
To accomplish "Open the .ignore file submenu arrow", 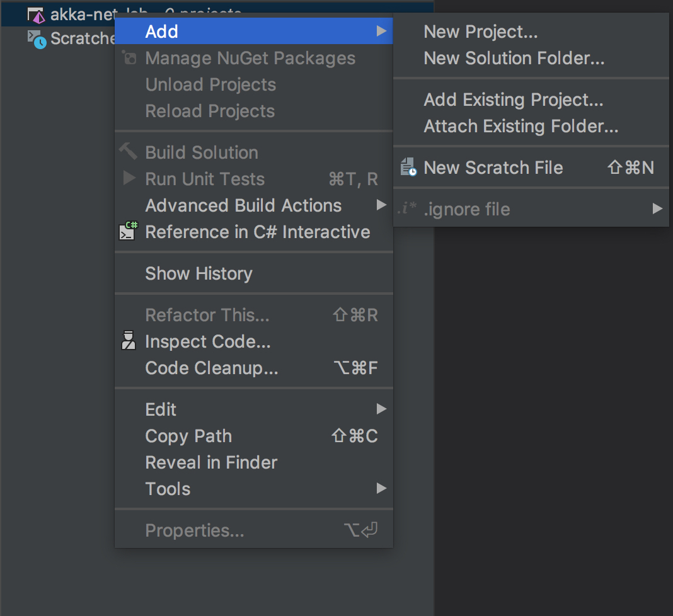I will [657, 208].
